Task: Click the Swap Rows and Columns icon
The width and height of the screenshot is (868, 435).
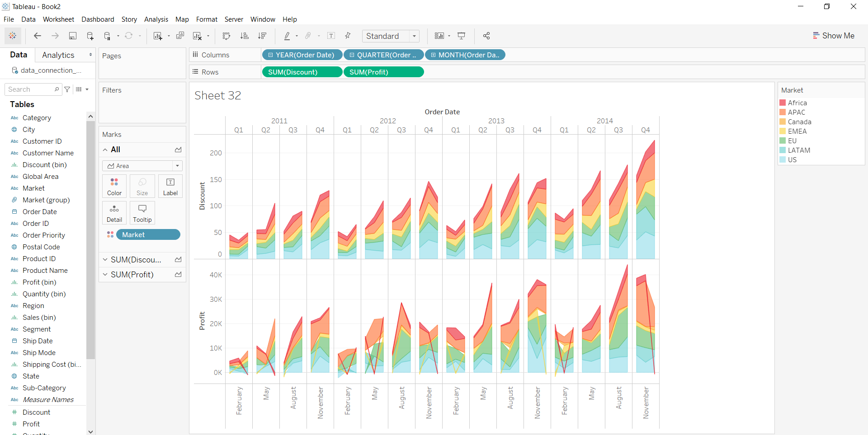Action: pyautogui.click(x=226, y=36)
